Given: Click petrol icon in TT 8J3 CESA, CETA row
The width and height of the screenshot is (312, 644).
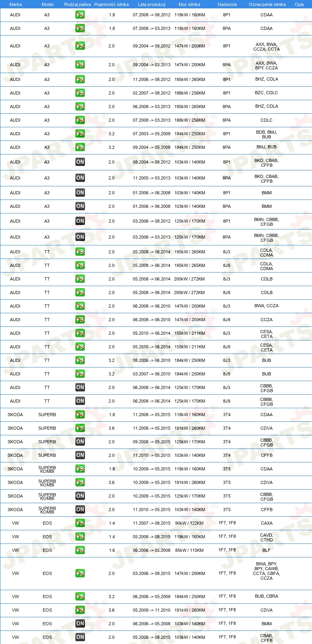Looking at the screenshot, I should coord(80,333).
